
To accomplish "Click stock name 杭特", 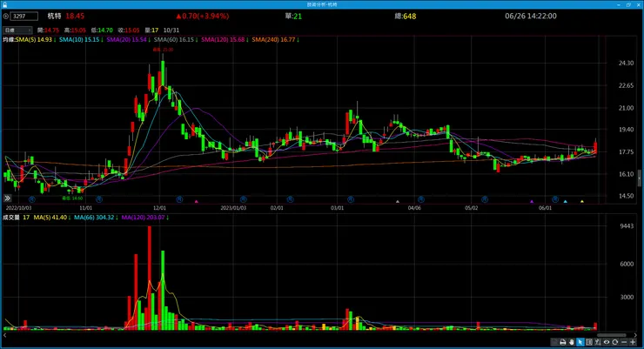I will 54,16.
